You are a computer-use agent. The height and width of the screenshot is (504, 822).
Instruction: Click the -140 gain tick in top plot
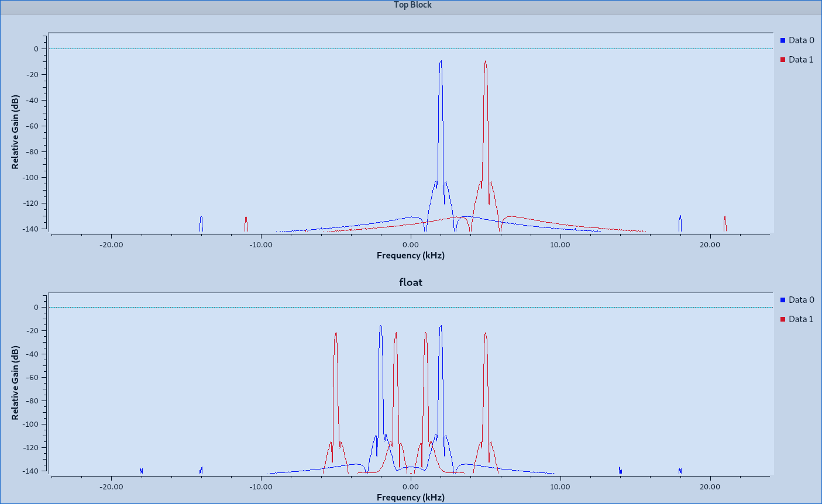click(x=31, y=229)
